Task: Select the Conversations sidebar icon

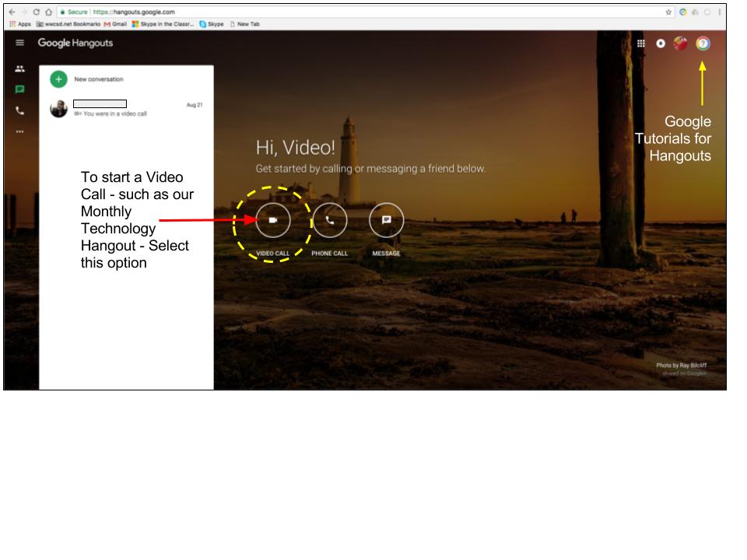Action: (19, 90)
